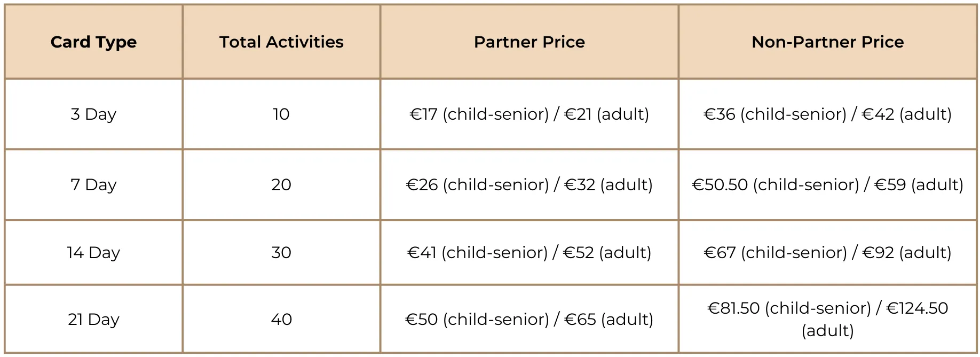Click the 14 Day partner price €41 / €52
The image size is (980, 357).
click(529, 252)
